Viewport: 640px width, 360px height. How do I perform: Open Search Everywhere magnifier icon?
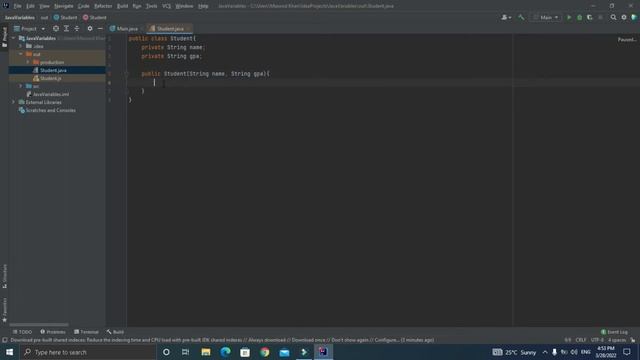613,18
